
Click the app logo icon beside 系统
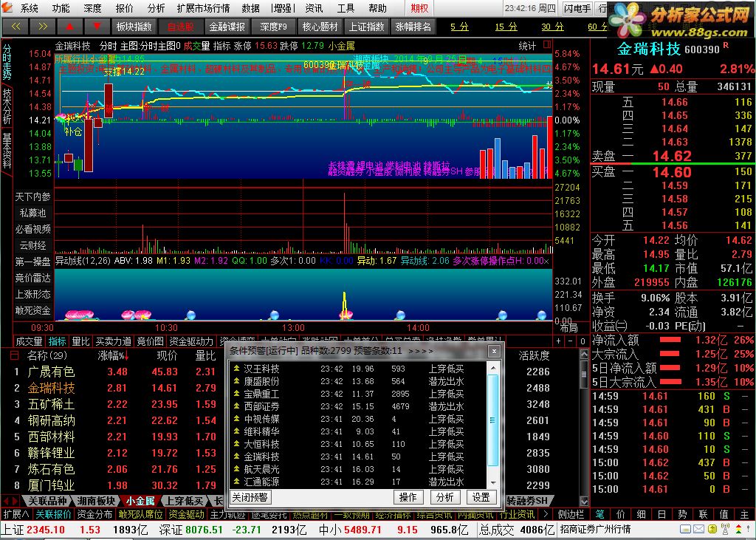pos(9,7)
